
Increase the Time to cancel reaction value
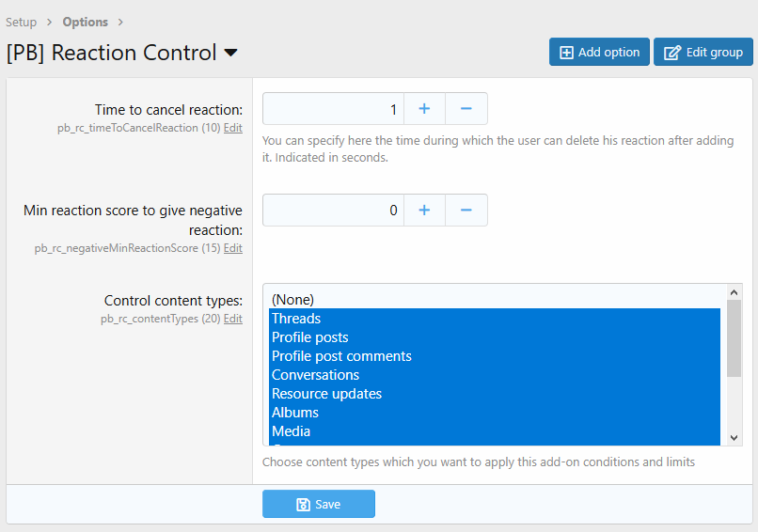(424, 109)
